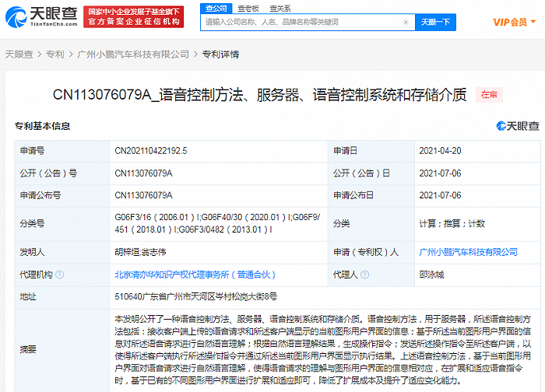Click the 地址 row label
This screenshot has height=392, width=545.
(x=28, y=296)
